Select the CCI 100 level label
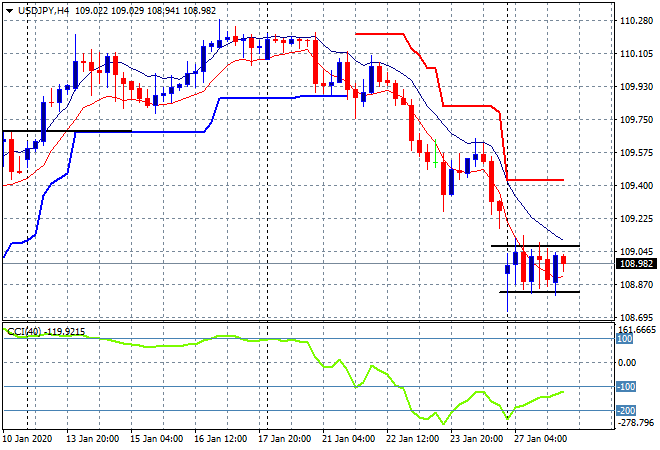The width and height of the screenshot is (660, 450). (x=625, y=339)
